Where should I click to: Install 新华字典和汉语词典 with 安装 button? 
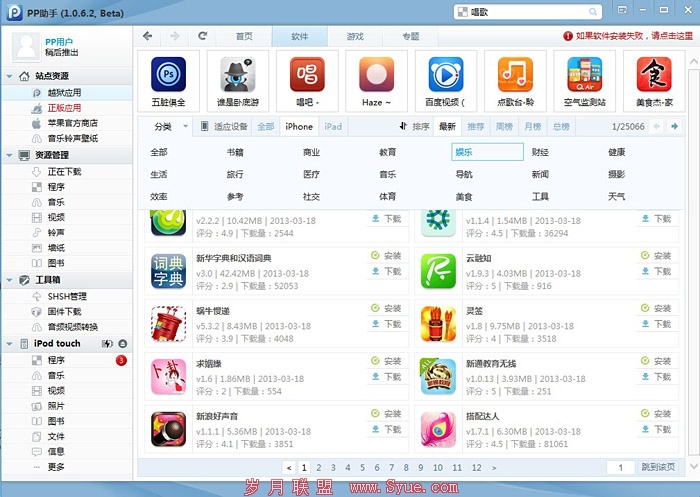tap(387, 255)
